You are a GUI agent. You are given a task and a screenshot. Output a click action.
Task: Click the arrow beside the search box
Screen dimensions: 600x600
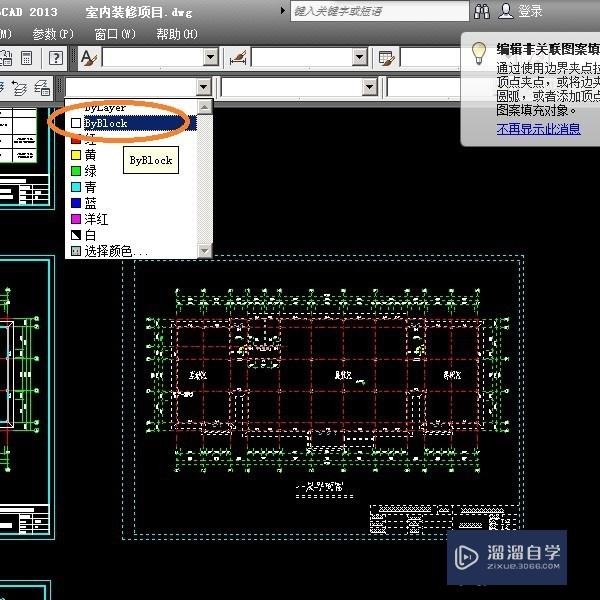282,11
